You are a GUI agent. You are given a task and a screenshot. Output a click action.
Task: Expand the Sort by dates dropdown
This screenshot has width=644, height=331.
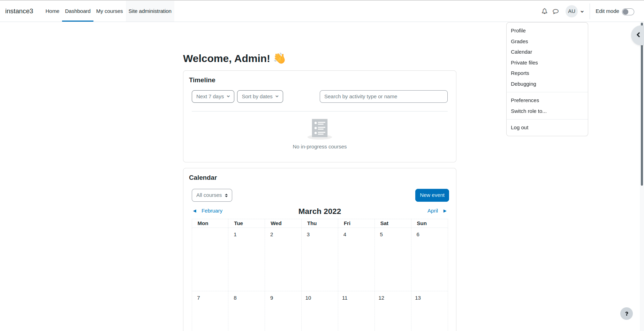pyautogui.click(x=260, y=97)
